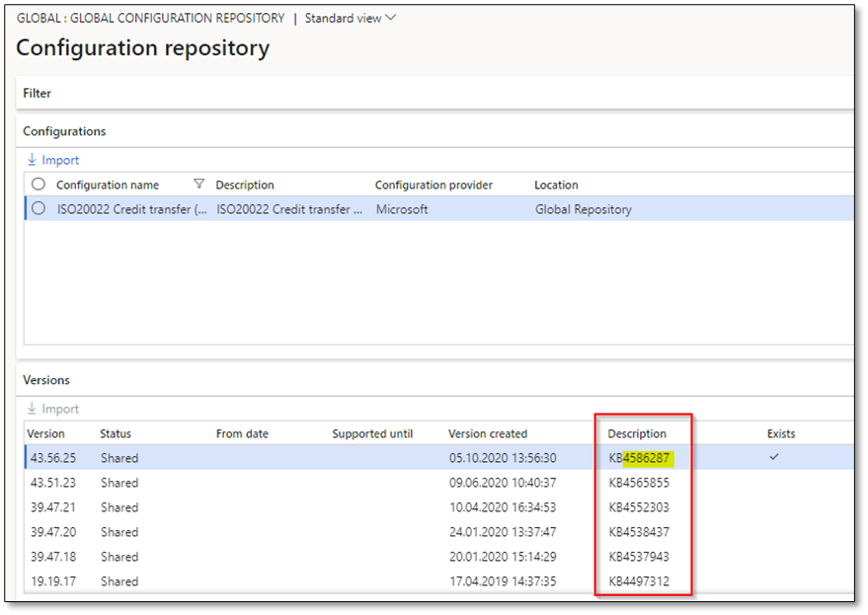
Task: Click Import in the Configurations section
Action: pos(53,160)
